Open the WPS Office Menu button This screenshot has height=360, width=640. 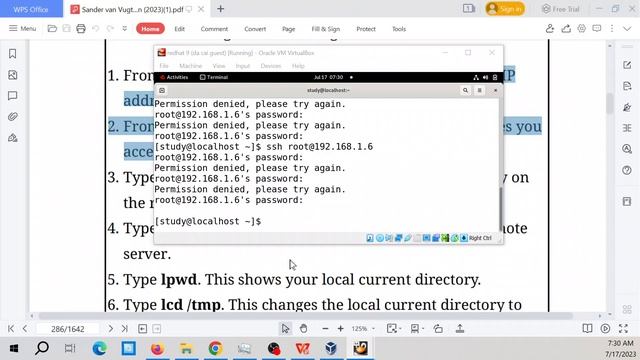[22, 29]
